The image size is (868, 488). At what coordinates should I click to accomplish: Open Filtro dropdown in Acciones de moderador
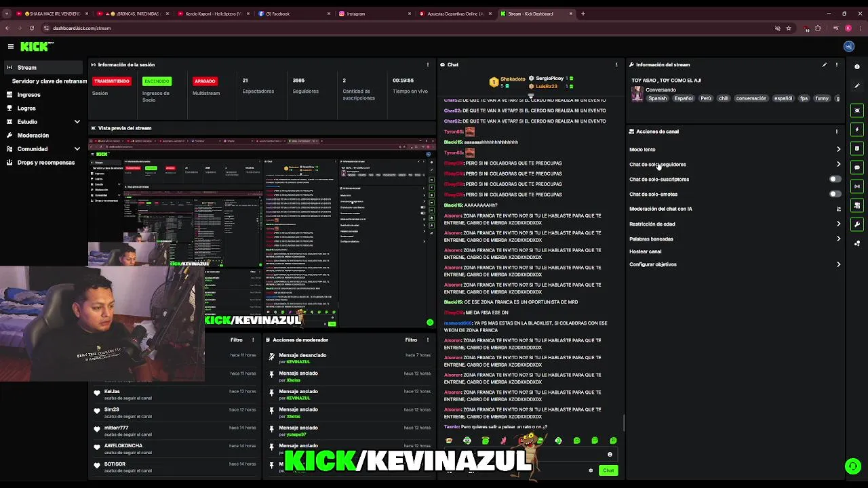411,340
